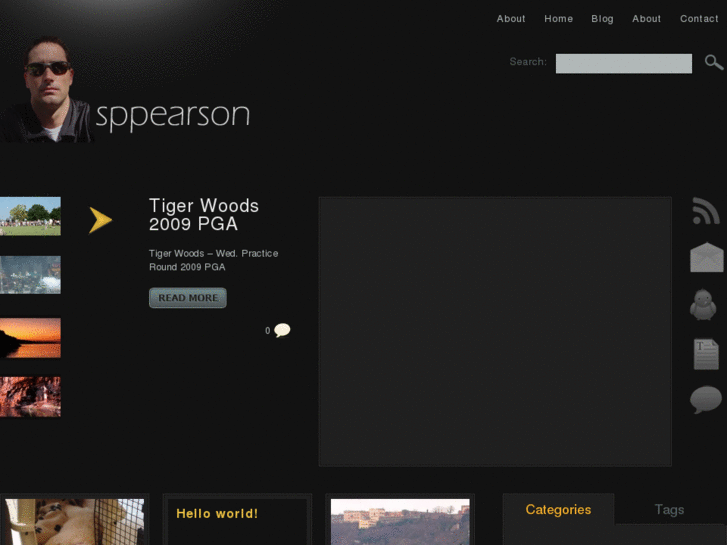Select the red cave thumbnail
727x545 pixels.
click(x=30, y=397)
